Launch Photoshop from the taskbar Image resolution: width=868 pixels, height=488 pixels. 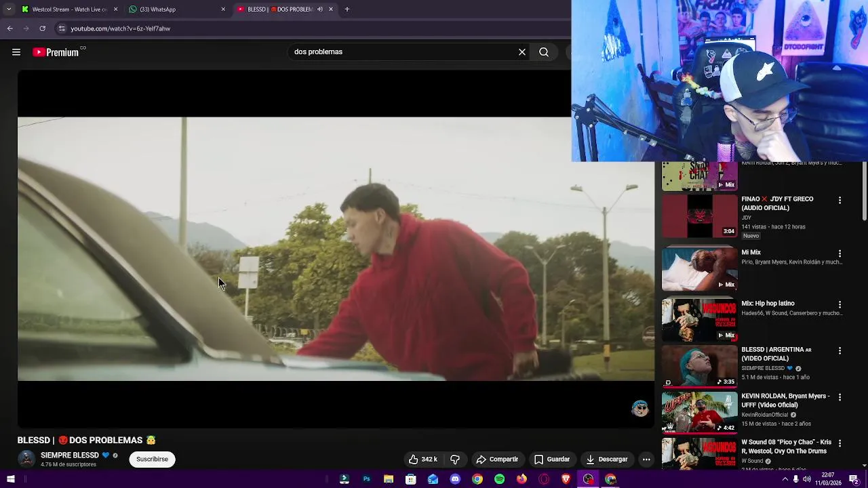366,479
